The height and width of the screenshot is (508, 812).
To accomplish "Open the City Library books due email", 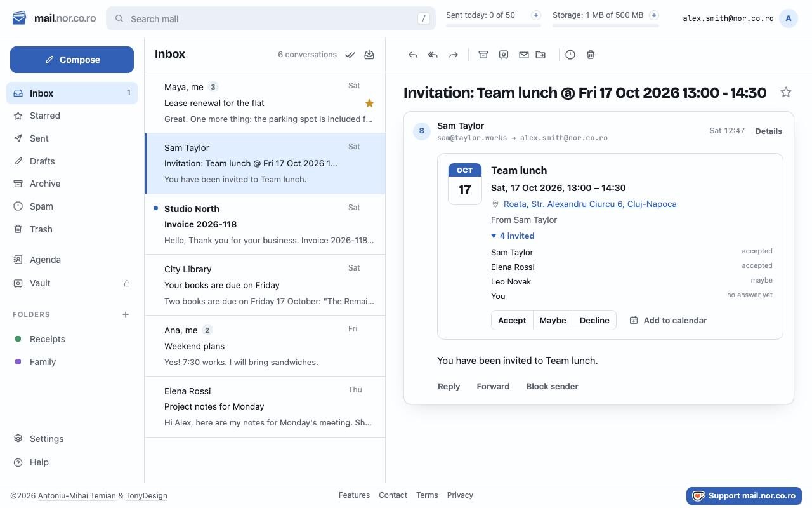I will (x=265, y=285).
